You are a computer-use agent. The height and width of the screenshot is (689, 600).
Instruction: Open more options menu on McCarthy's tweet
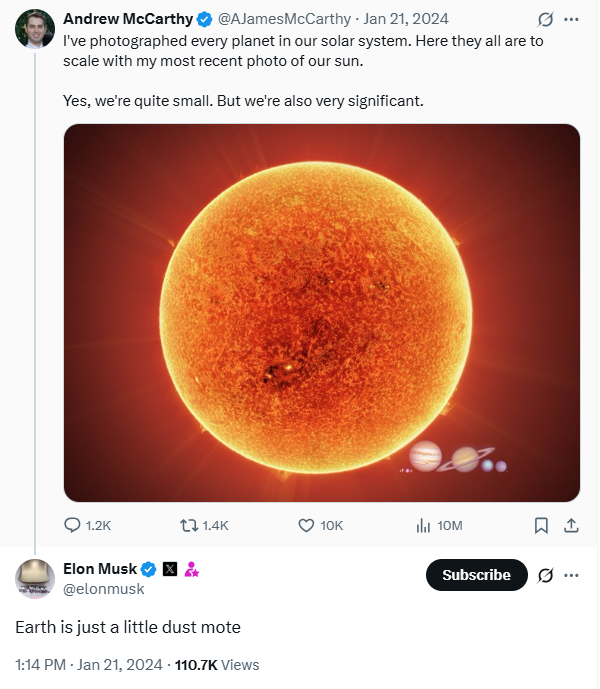[x=572, y=19]
